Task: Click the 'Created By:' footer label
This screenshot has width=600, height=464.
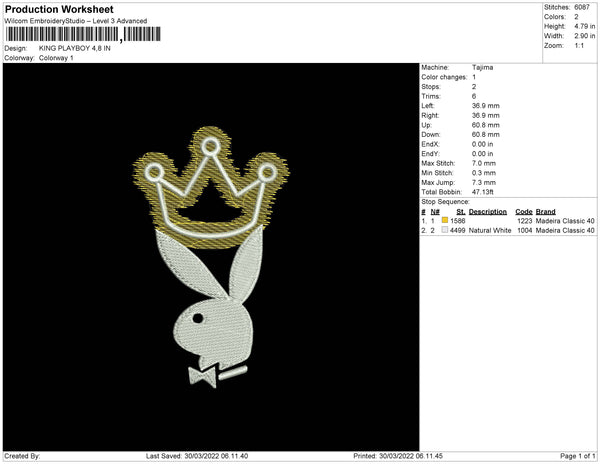Action: pyautogui.click(x=22, y=456)
